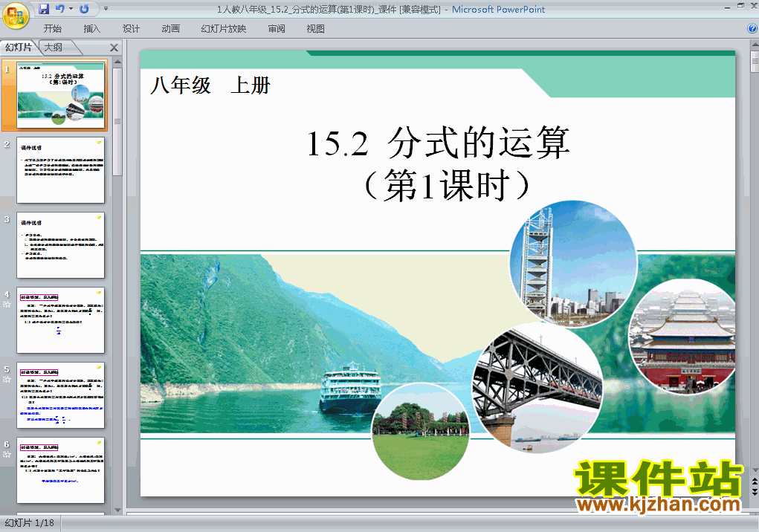The width and height of the screenshot is (759, 532).
Task: Select slide 6 thumbnail
Action: 60,470
